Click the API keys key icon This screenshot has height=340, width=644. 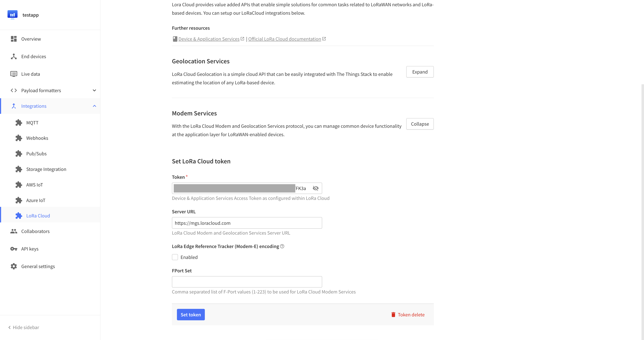14,249
